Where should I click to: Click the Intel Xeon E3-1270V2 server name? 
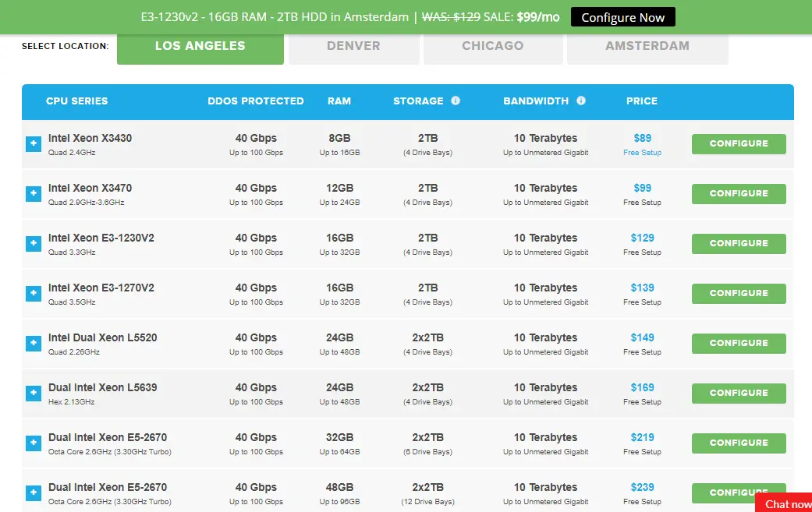pos(101,288)
